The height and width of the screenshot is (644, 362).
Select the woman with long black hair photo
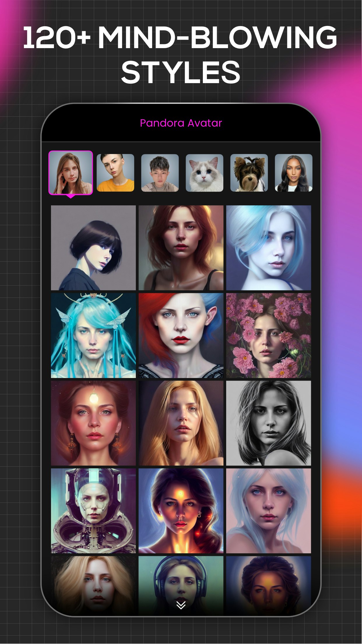tap(294, 173)
